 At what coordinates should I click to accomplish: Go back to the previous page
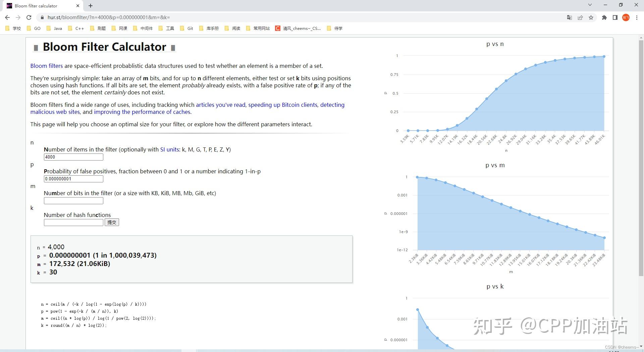(x=7, y=17)
